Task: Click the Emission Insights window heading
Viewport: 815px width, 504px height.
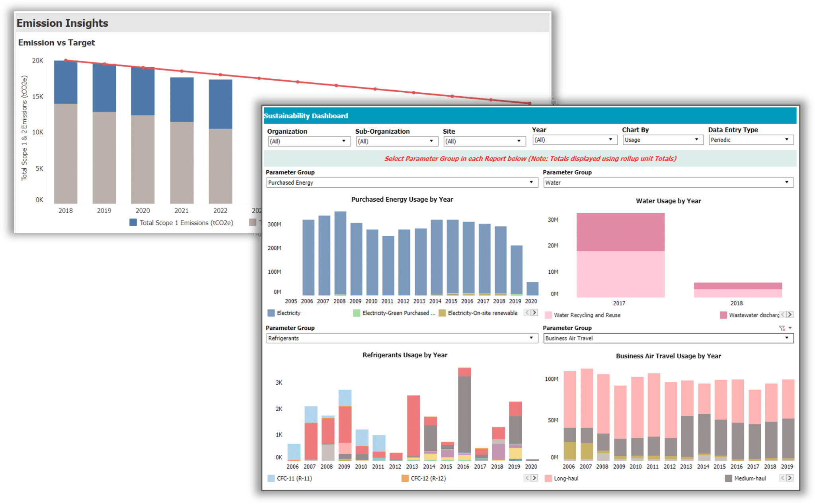Action: (x=62, y=23)
